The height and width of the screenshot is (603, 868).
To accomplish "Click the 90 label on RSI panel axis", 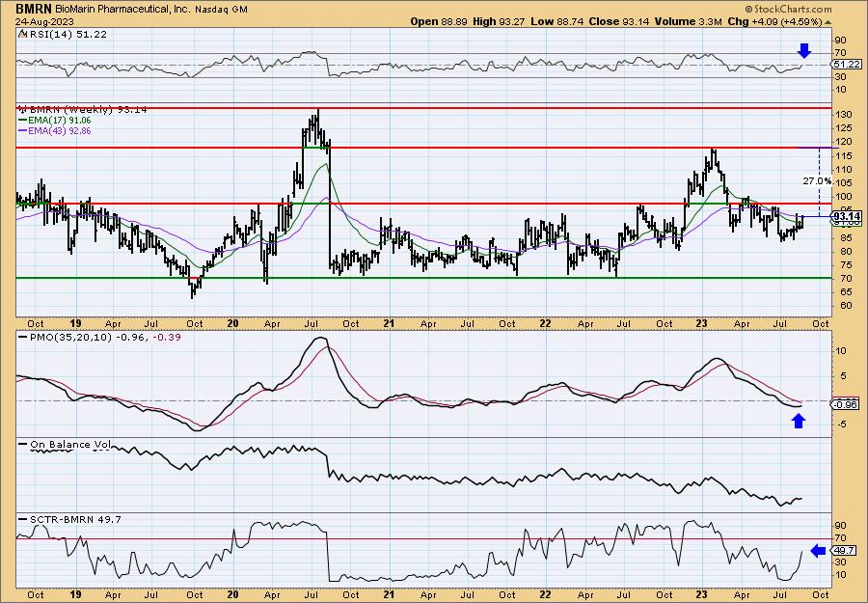I will 841,41.
